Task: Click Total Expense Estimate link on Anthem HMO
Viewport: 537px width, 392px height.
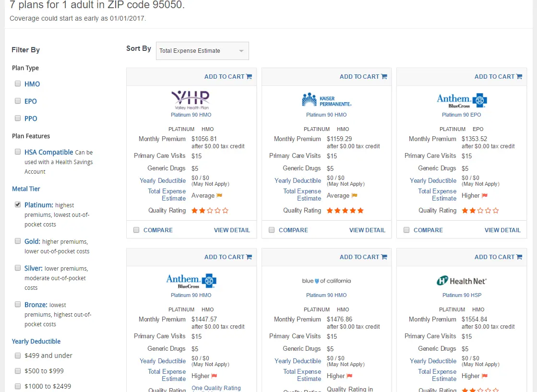Action: click(167, 375)
